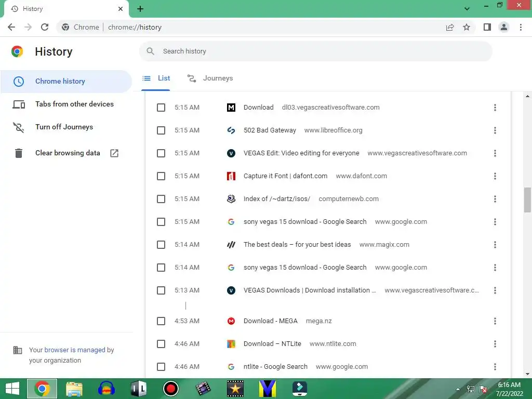Open the side panel icon
This screenshot has height=399, width=532.
pos(487,27)
